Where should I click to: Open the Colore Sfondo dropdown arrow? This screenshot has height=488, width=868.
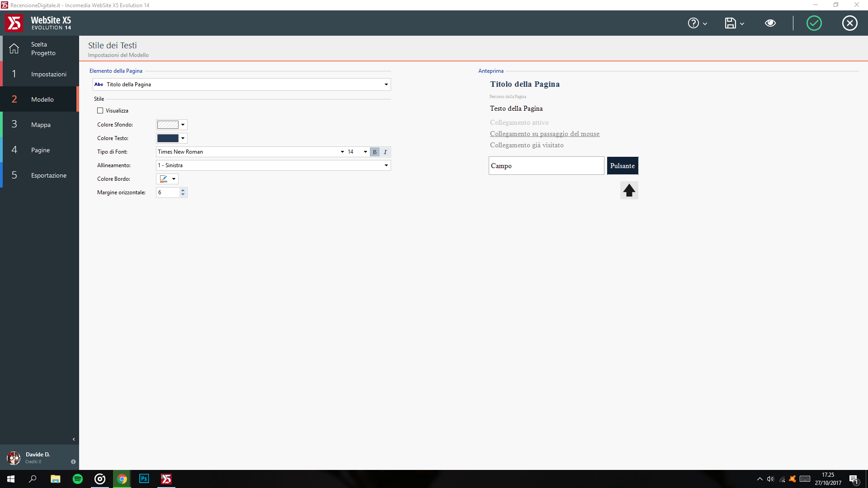click(x=183, y=125)
